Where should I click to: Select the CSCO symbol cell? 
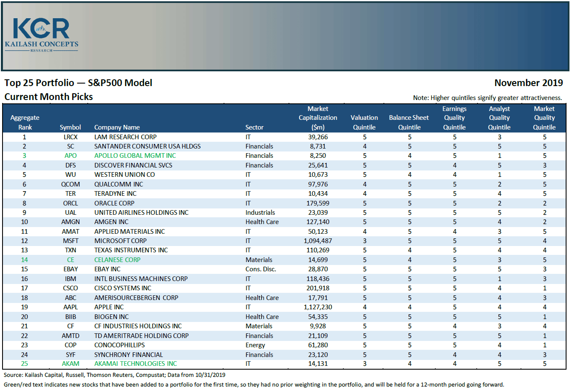70,288
